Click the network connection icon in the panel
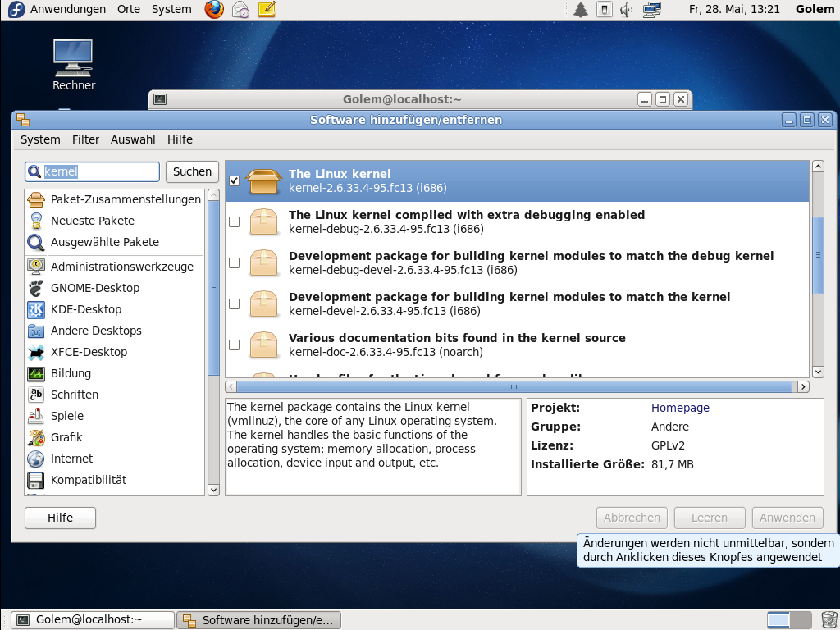Image resolution: width=840 pixels, height=630 pixels. [652, 9]
